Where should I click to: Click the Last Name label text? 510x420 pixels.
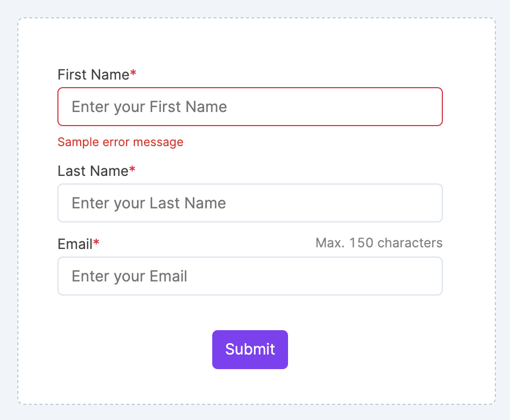(x=93, y=171)
